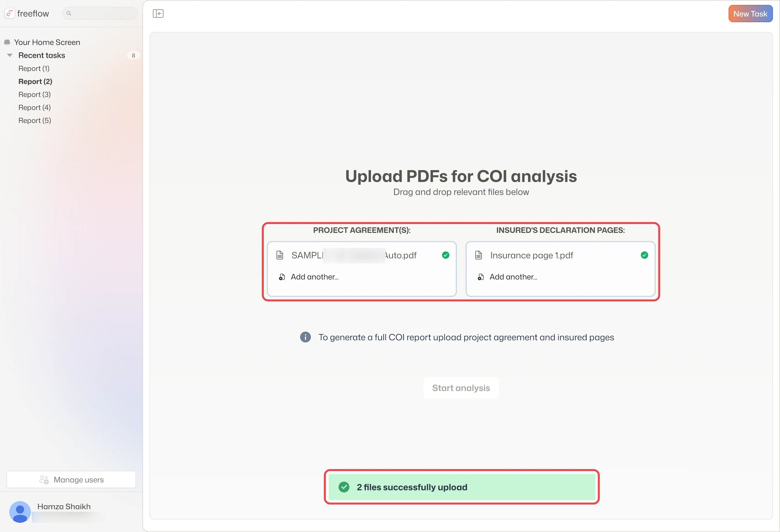Collapse the Recent tasks list

(x=10, y=55)
